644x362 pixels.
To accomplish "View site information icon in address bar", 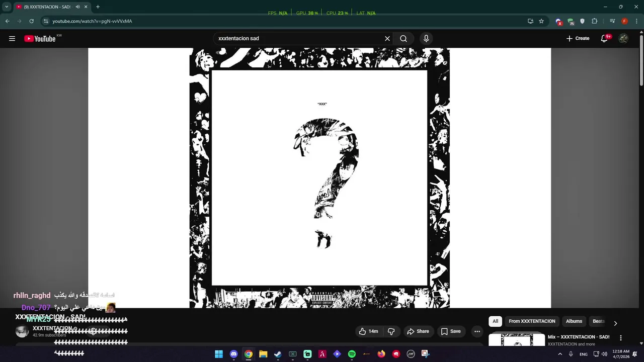I will [46, 21].
